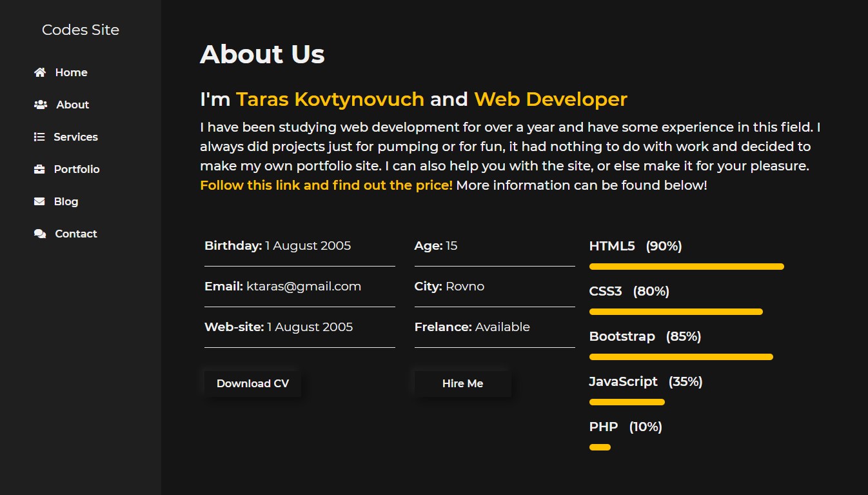Open the price link in the description
Screen dimensions: 868x495
[x=325, y=185]
